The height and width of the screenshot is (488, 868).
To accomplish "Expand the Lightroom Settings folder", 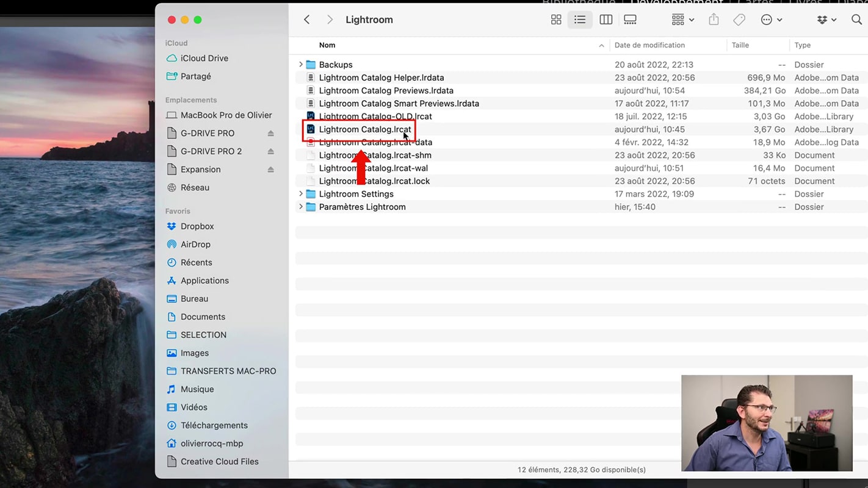I will (300, 194).
